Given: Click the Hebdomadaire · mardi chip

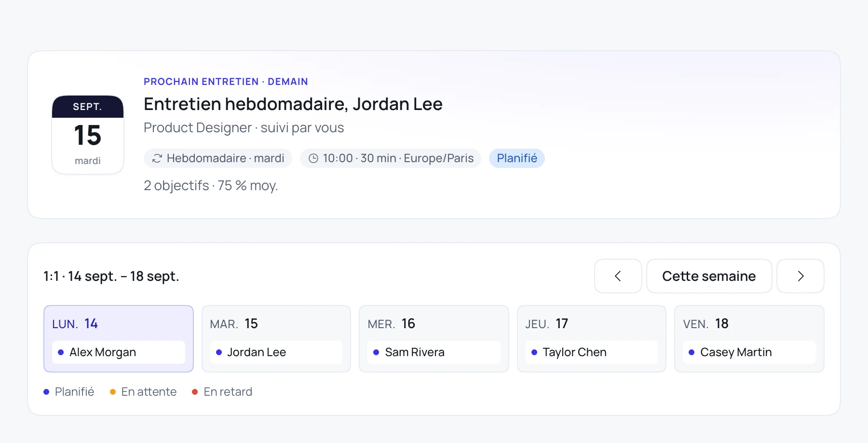Looking at the screenshot, I should click(x=218, y=158).
